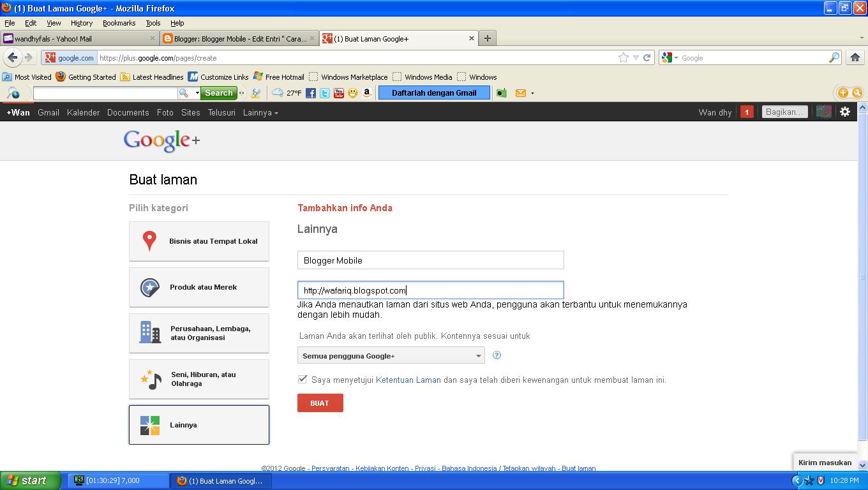Click the Daftarlah dengan Gmail button
Image resolution: width=868 pixels, height=490 pixels.
click(x=434, y=93)
